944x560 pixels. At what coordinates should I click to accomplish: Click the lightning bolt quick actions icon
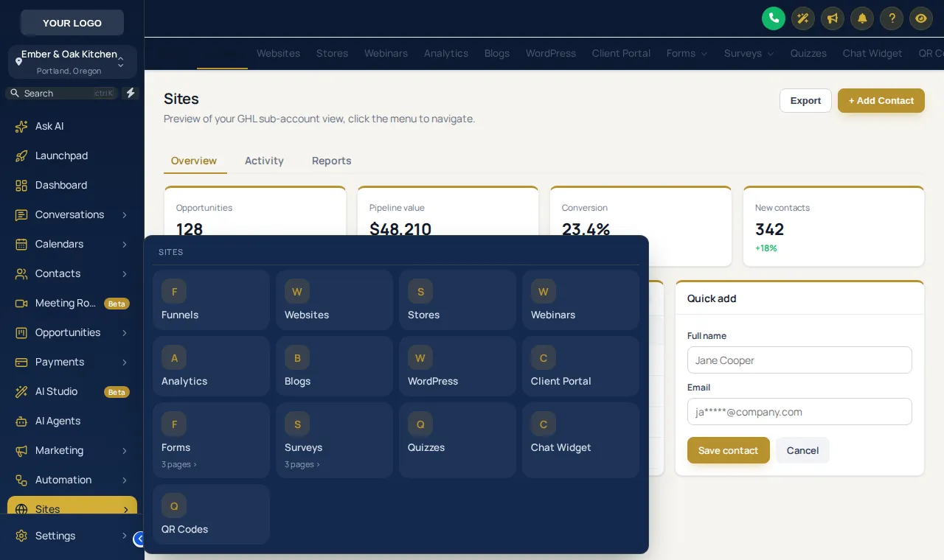pos(131,93)
